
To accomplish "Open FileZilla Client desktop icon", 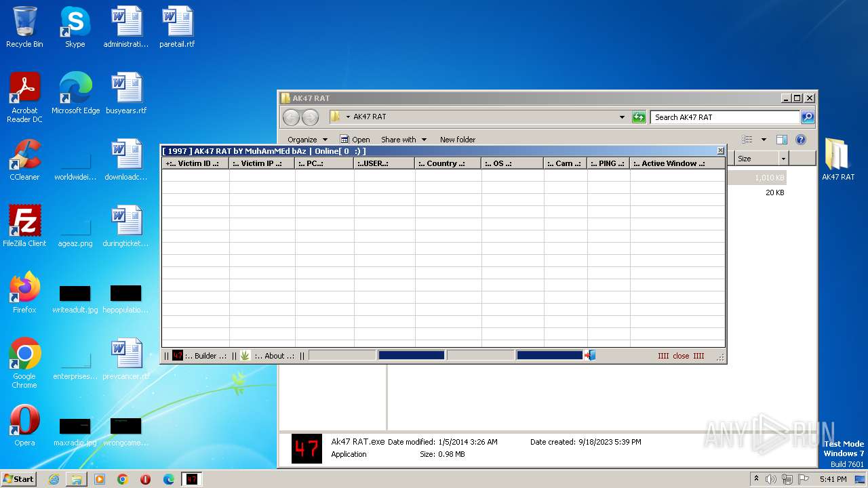I will pyautogui.click(x=24, y=226).
